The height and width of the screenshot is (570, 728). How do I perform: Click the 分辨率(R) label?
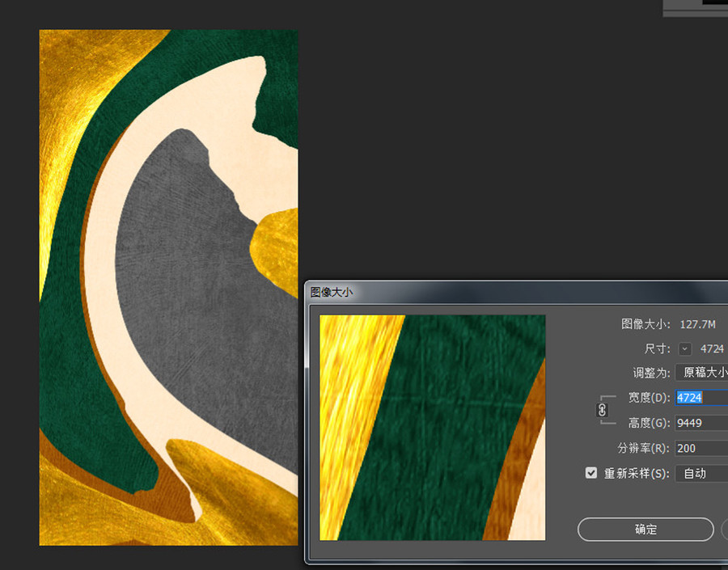point(644,448)
